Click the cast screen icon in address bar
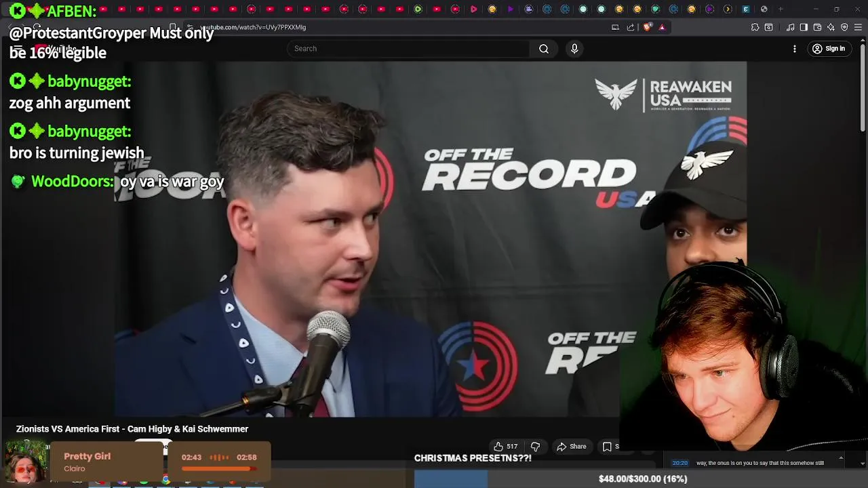Screen dimensions: 868x488 [x=615, y=27]
